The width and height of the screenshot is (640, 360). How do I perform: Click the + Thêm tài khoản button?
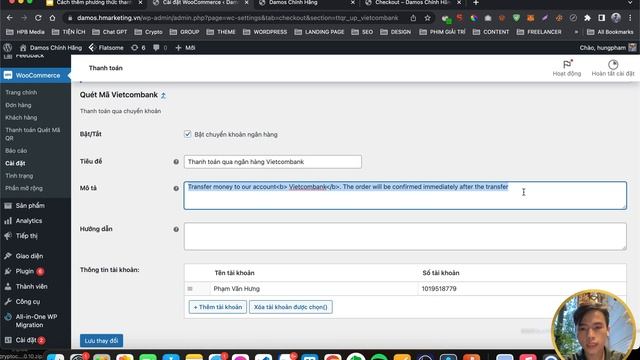point(218,307)
